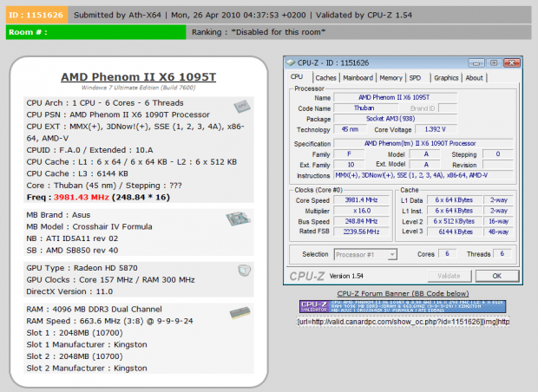Click the CPU-Z Forum Banner link
Screen dimensions: 538x392
pyautogui.click(x=403, y=294)
